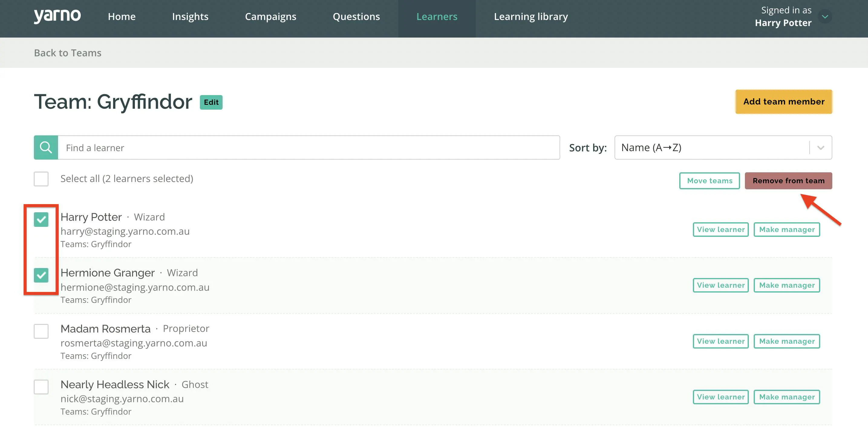Viewport: 868px width, 427px height.
Task: Uncheck Hermione Granger's checkbox
Action: point(41,275)
